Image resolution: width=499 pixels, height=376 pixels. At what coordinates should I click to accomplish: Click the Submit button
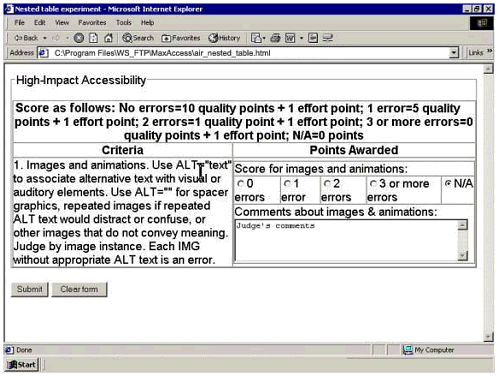coord(30,289)
